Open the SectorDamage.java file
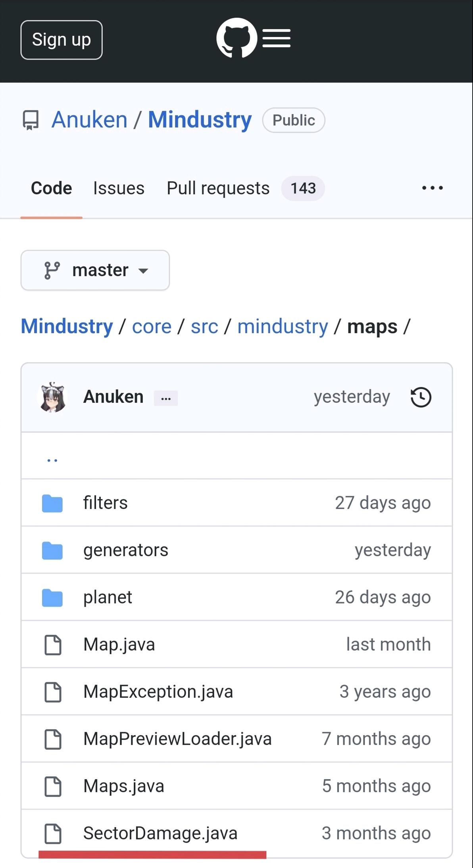473x868 pixels. [x=160, y=833]
